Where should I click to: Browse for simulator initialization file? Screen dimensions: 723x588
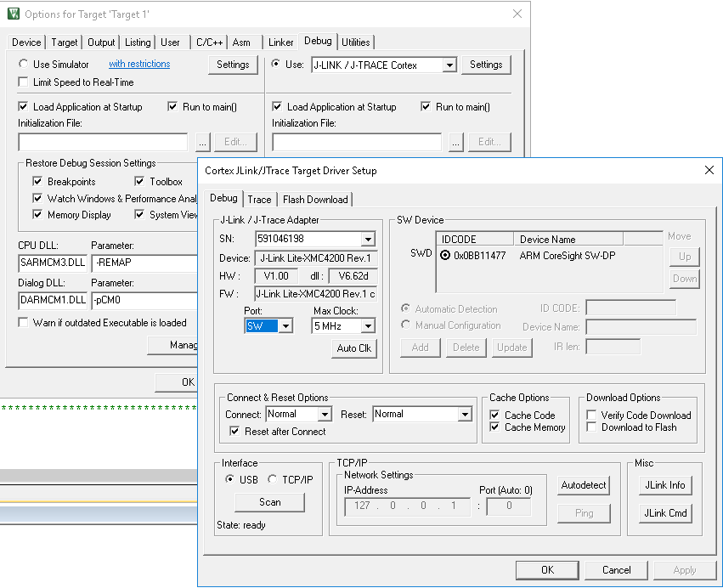[202, 142]
